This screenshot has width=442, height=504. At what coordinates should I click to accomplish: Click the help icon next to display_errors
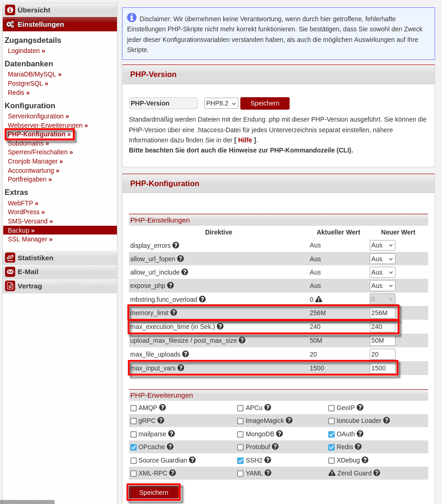tap(176, 245)
